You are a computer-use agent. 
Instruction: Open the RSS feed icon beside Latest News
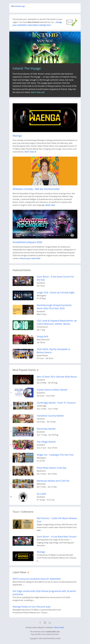tap(28, 572)
